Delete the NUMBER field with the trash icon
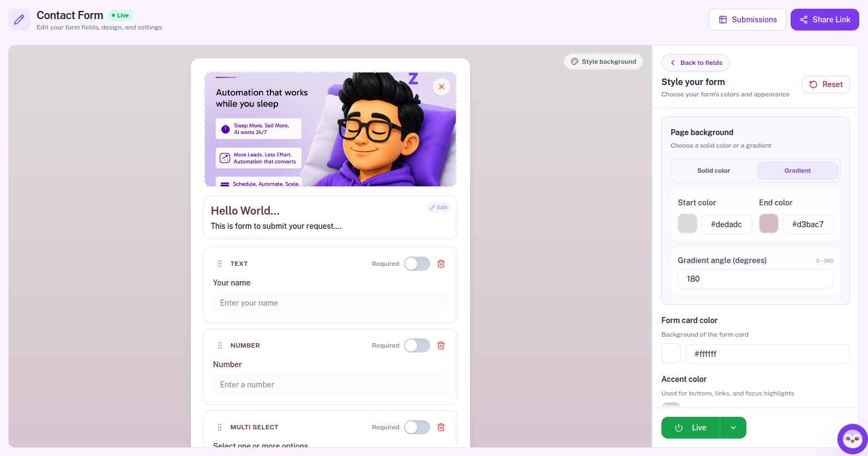Viewport: 868px width, 456px height. [441, 345]
